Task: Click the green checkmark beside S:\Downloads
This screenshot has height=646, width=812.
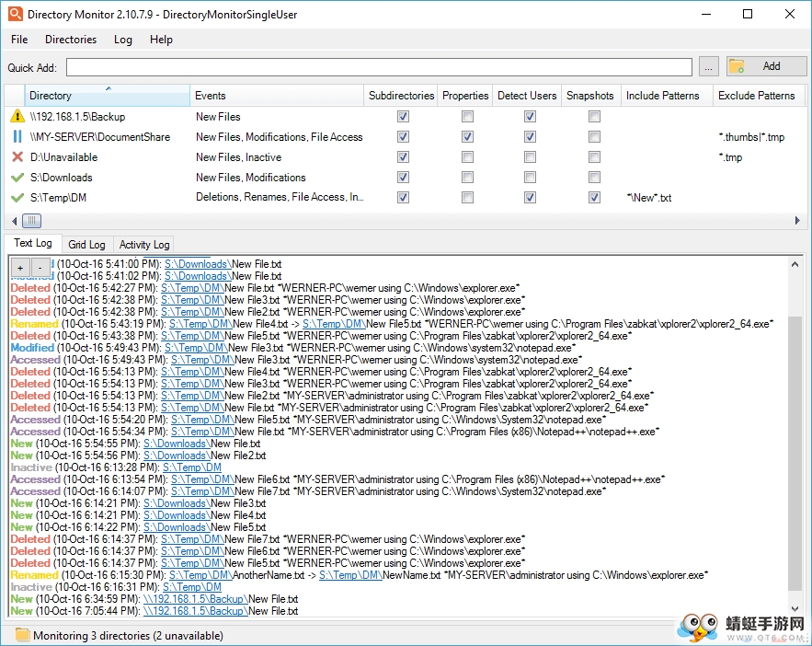Action: (17, 178)
